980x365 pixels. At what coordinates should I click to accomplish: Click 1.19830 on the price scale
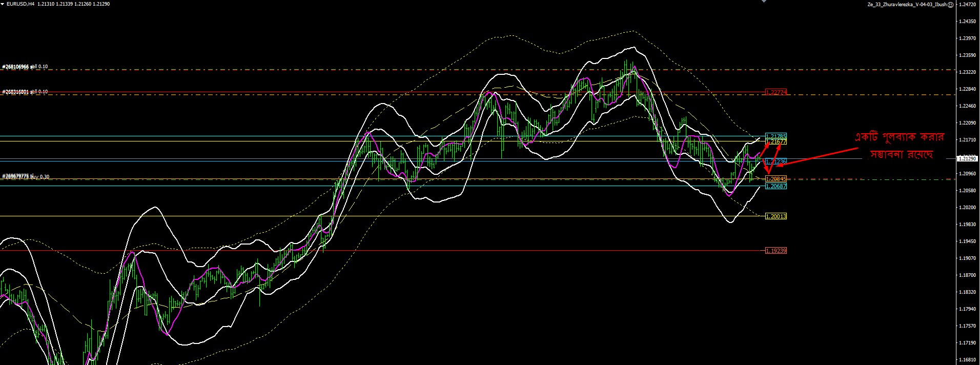pos(968,225)
